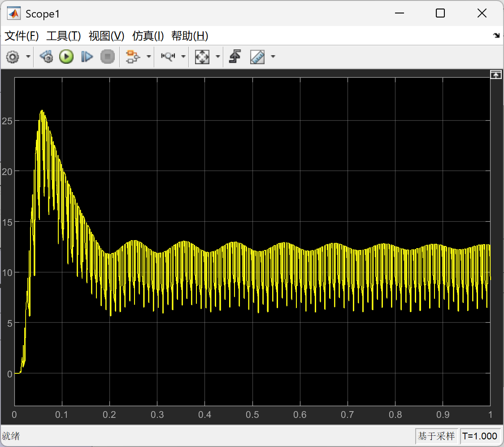This screenshot has width=504, height=447.
Task: Expand the configuration properties dropdown arrow
Action: [x=28, y=57]
